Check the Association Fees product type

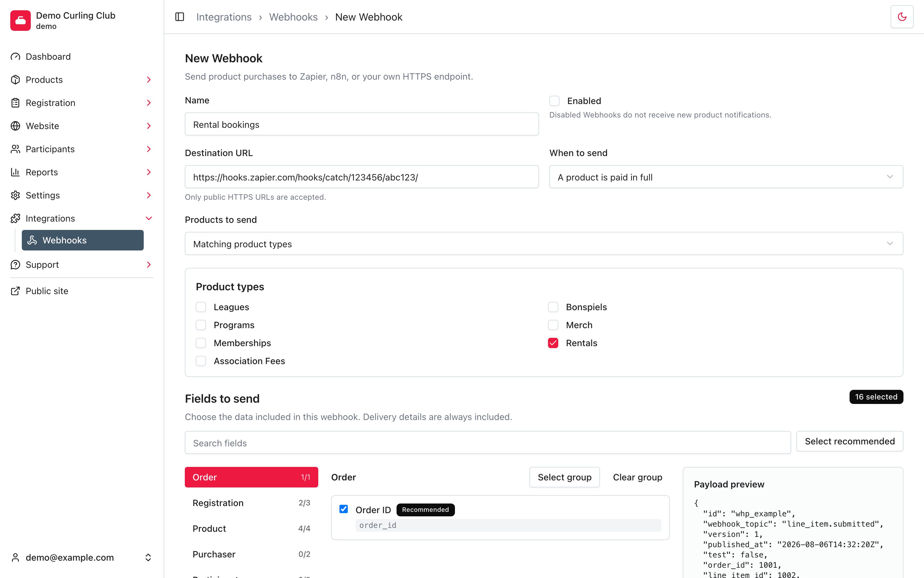pyautogui.click(x=201, y=361)
